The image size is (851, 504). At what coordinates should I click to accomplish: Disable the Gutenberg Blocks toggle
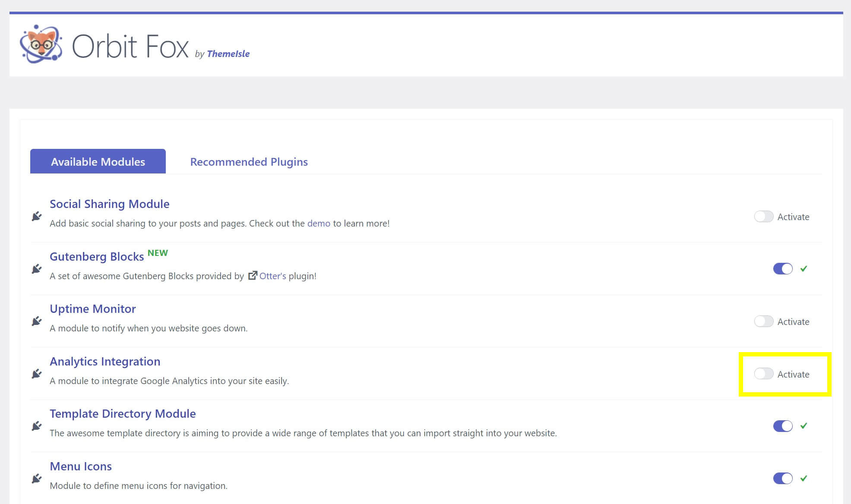(x=783, y=268)
